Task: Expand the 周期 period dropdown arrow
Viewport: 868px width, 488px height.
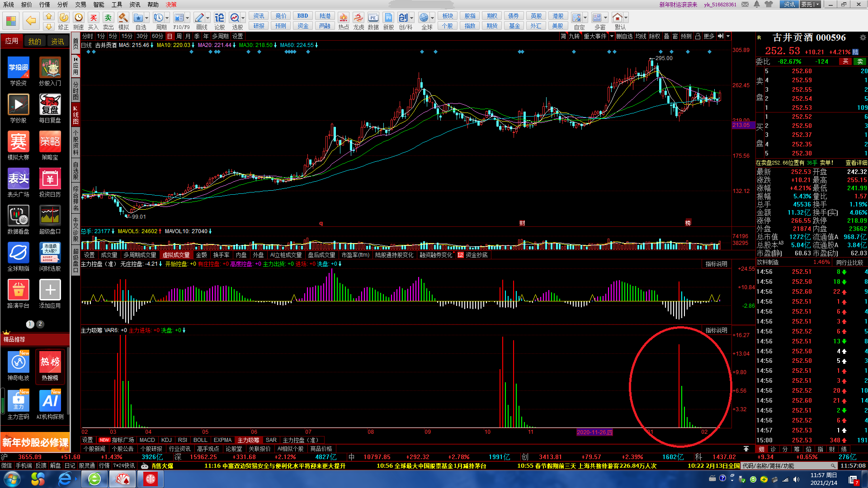Action: (x=167, y=18)
